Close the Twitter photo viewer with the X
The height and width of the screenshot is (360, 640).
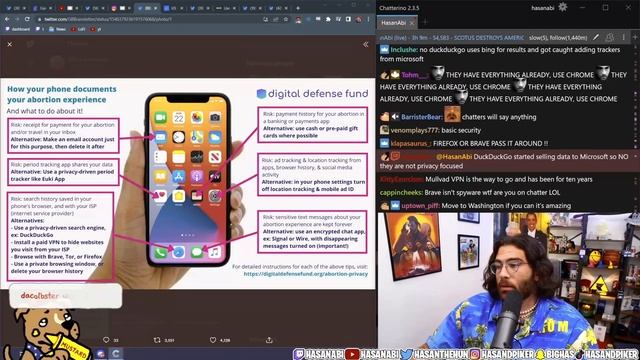[x=10, y=44]
